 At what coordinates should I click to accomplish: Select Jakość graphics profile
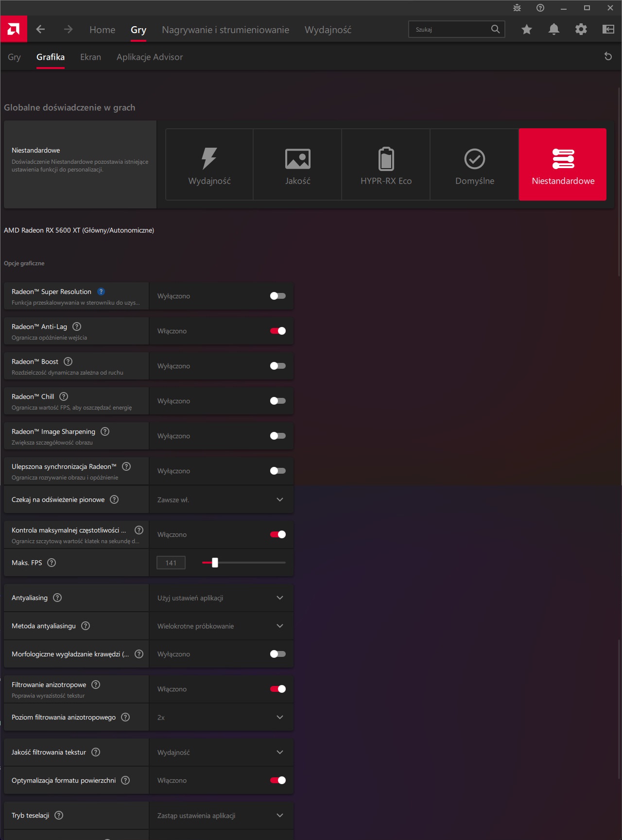click(x=298, y=164)
